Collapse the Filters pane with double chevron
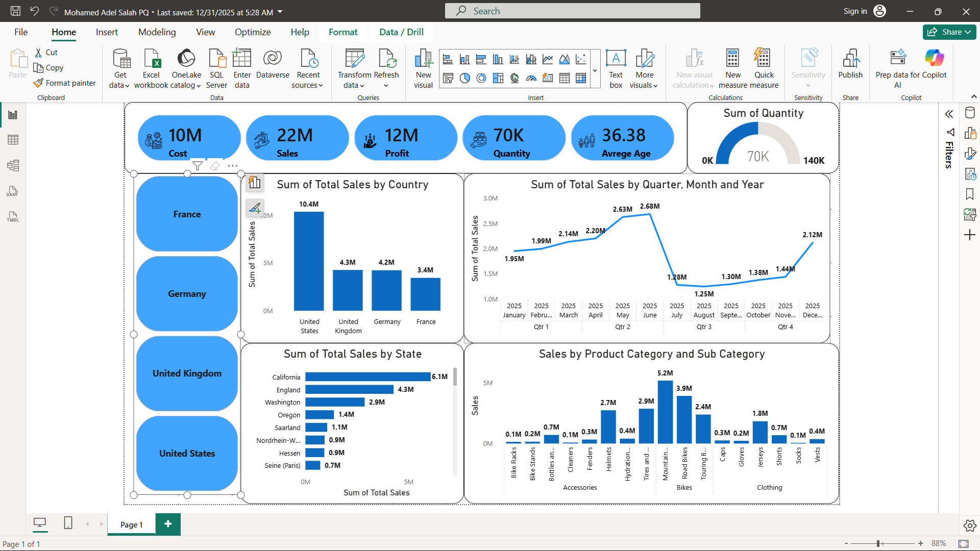The width and height of the screenshot is (980, 551). point(950,114)
